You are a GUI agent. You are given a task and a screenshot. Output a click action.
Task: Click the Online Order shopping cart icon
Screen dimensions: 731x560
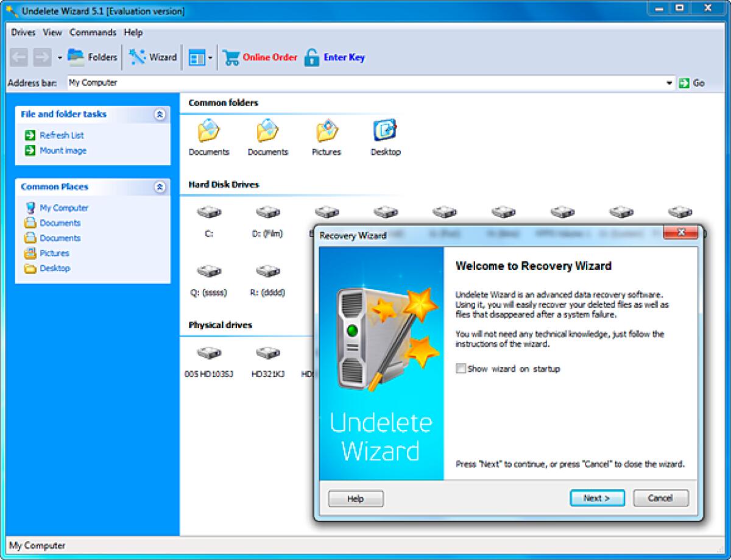coord(232,57)
